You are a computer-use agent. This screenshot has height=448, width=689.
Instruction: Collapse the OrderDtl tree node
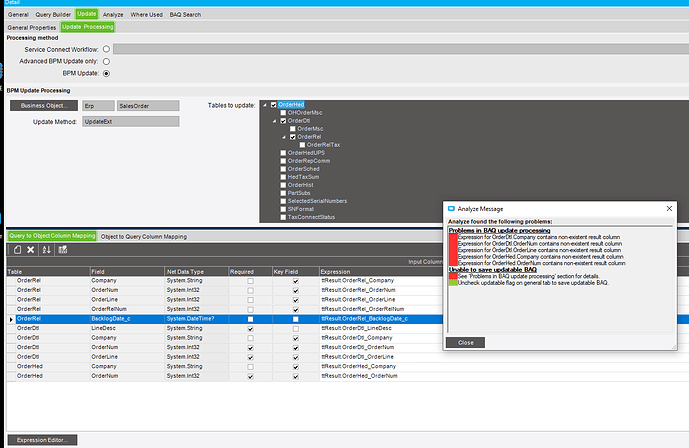(275, 121)
